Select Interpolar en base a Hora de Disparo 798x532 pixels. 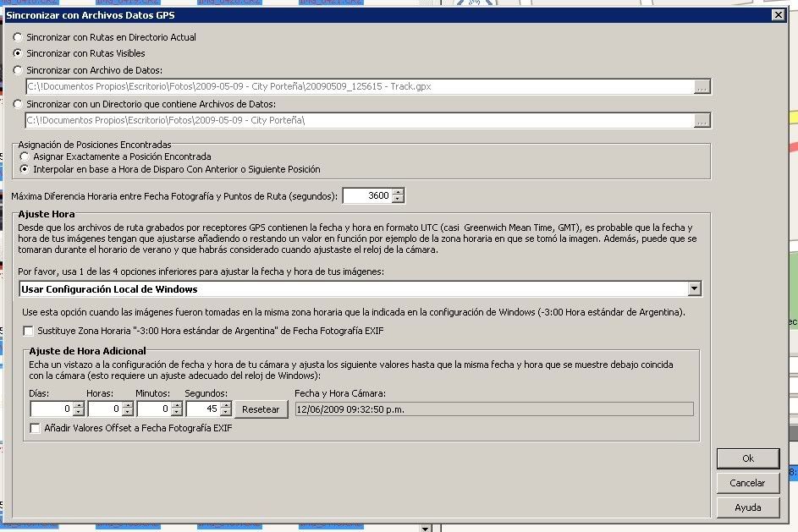25,169
